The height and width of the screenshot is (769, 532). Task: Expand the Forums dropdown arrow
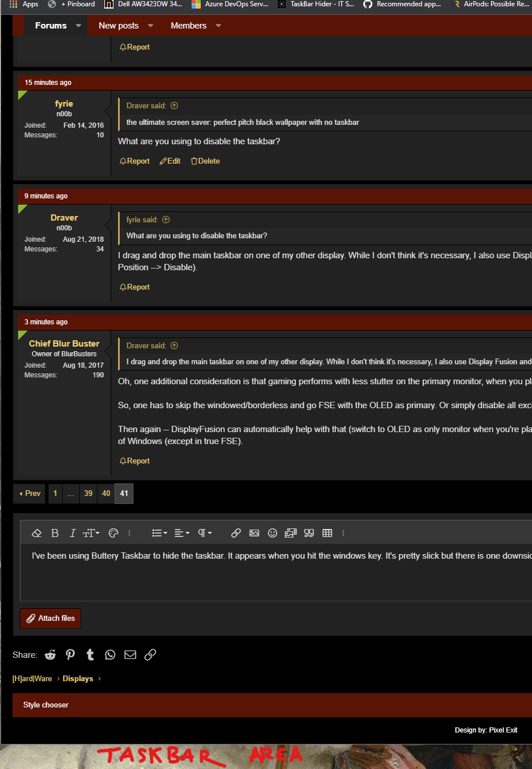(79, 26)
